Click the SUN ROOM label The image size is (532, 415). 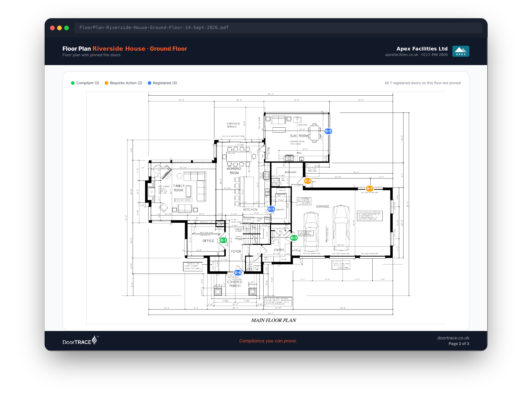pyautogui.click(x=299, y=136)
